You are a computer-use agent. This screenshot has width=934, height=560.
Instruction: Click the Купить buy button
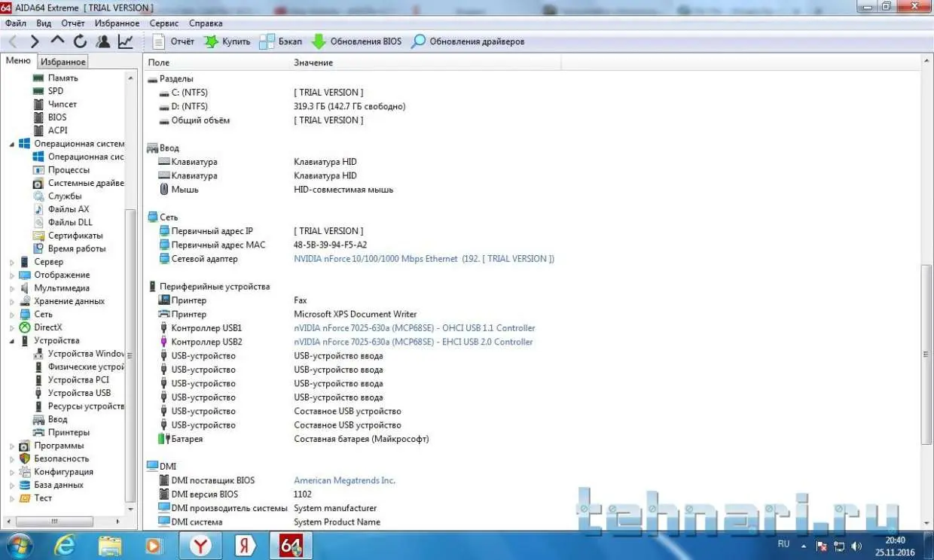tap(227, 41)
